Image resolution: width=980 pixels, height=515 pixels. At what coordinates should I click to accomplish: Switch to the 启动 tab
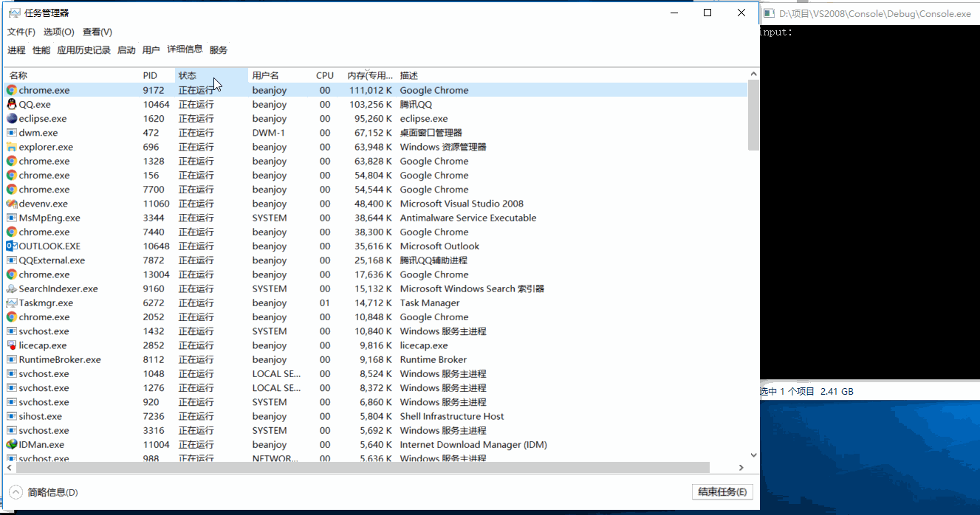126,50
